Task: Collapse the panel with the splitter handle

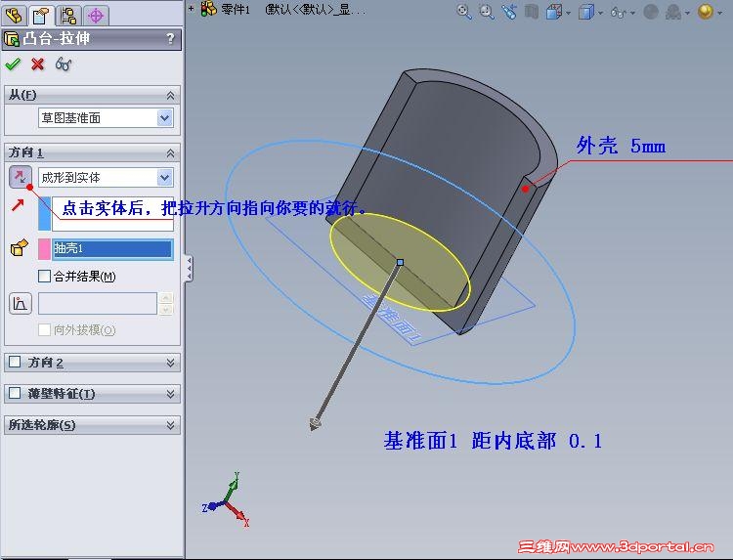Action: pyautogui.click(x=189, y=268)
